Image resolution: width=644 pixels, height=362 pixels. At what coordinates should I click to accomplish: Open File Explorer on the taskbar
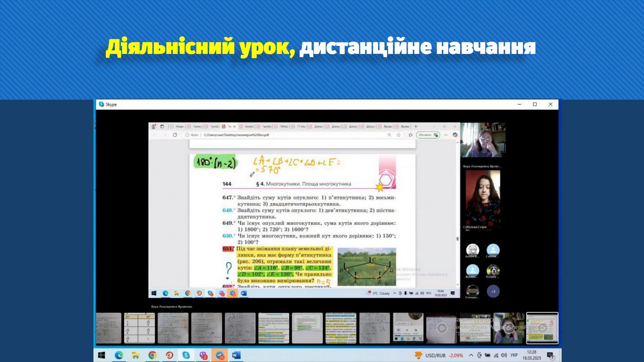[135, 355]
